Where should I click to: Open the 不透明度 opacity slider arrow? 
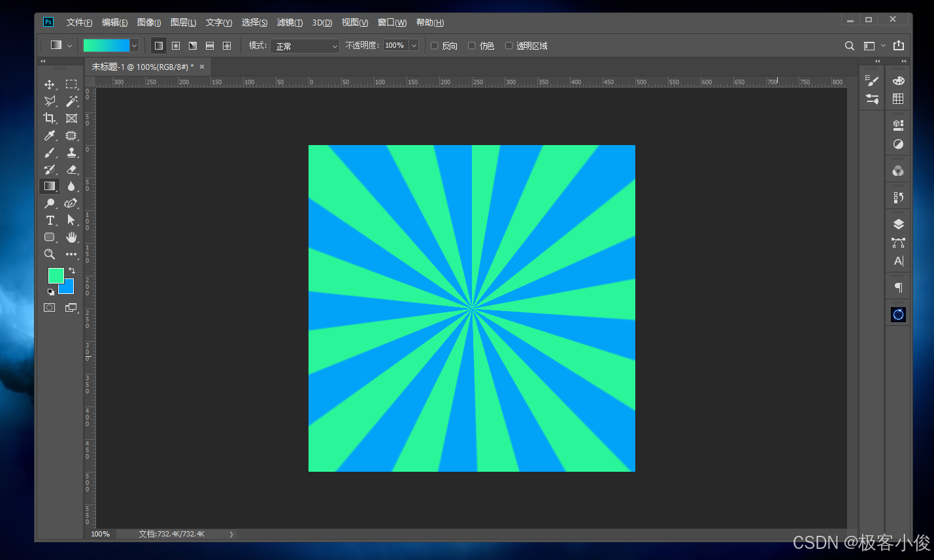click(x=414, y=46)
